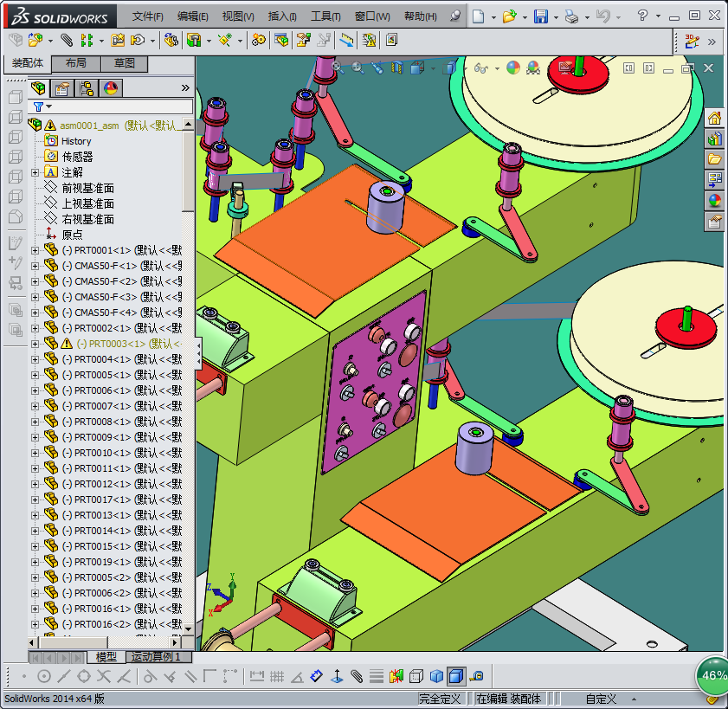This screenshot has height=709, width=728.
Task: Click the New Motion Study gears icon
Action: 259,41
